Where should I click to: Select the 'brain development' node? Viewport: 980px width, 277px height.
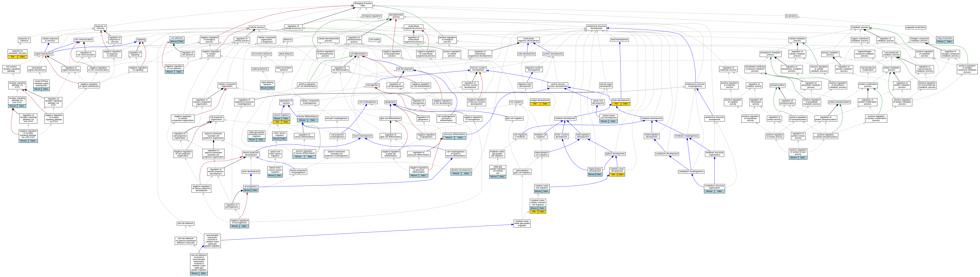tap(621, 102)
